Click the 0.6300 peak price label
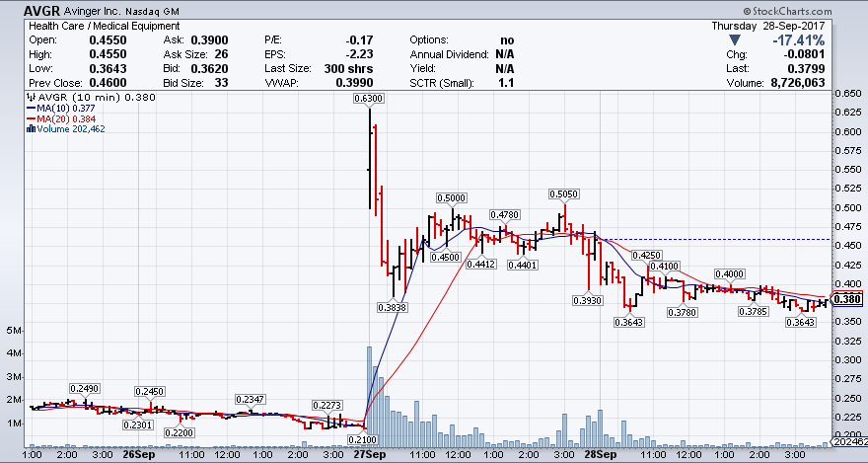This screenshot has width=868, height=463. 370,99
